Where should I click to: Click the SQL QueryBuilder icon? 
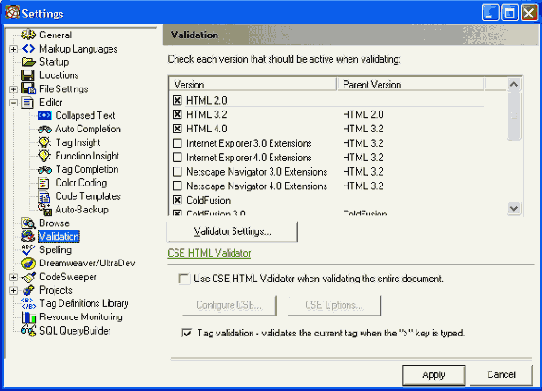click(28, 331)
